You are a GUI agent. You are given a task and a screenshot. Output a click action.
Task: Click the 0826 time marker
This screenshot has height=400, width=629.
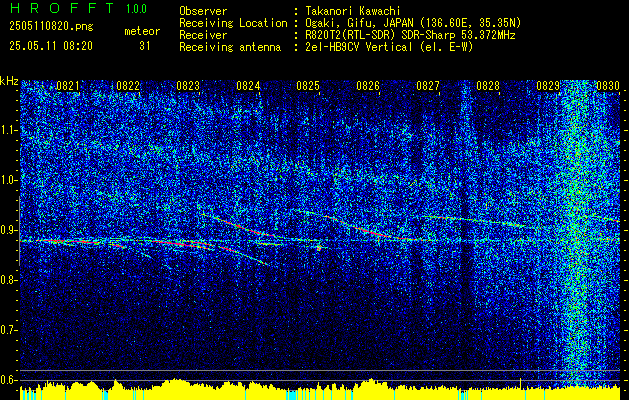368,86
